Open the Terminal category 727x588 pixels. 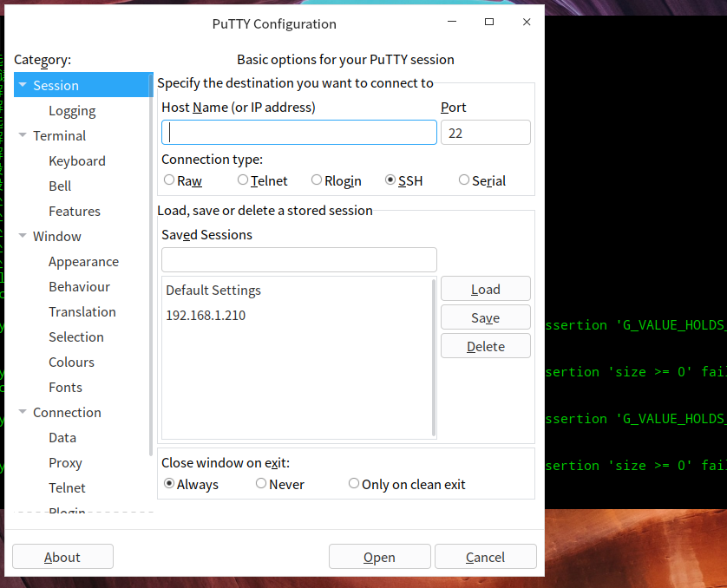59,136
